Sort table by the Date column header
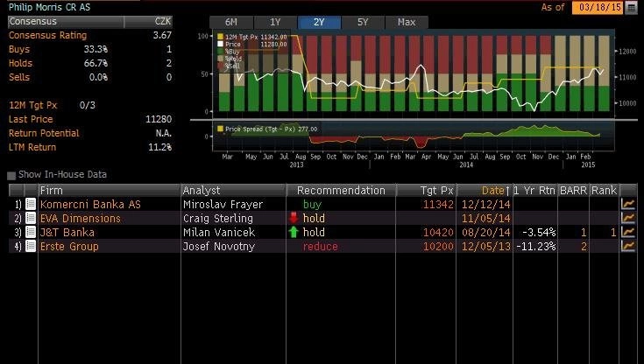Viewport: 644px width, 364px height. (x=485, y=191)
